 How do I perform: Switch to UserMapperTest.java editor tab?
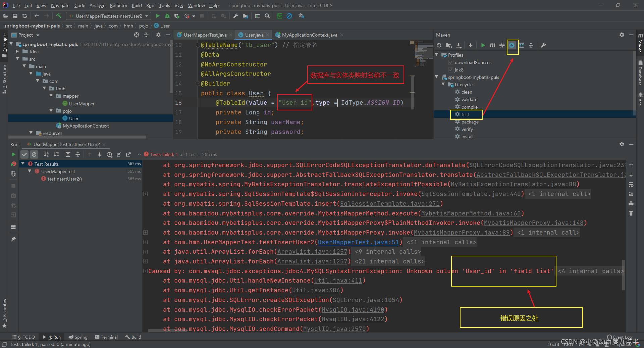pyautogui.click(x=205, y=35)
